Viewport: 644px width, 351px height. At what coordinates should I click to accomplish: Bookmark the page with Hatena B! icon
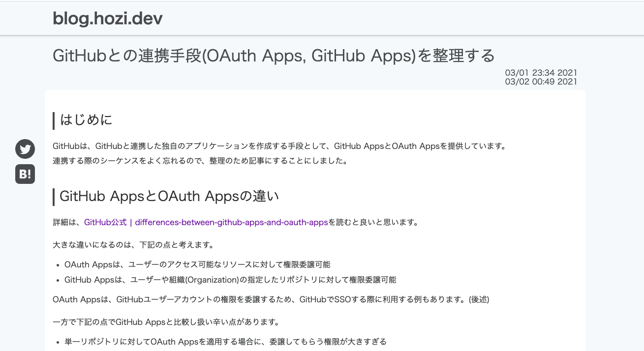pos(25,174)
